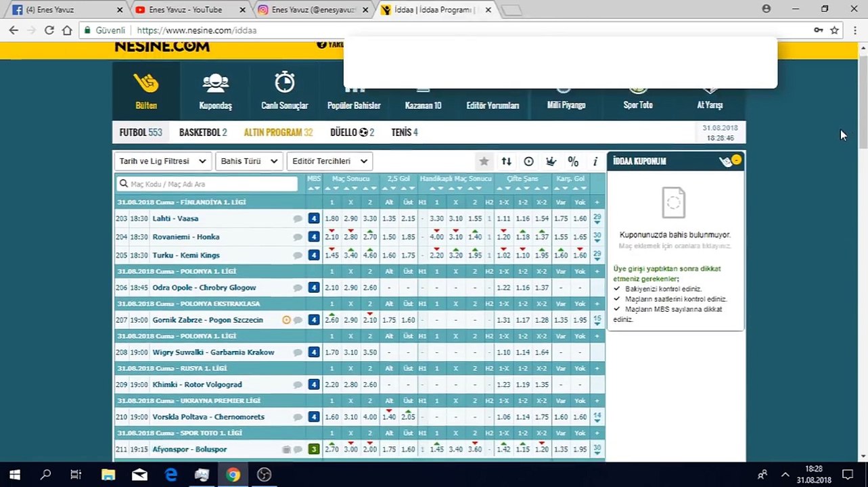
Task: Select odds 1.80 for Lahti home win
Action: tap(332, 218)
